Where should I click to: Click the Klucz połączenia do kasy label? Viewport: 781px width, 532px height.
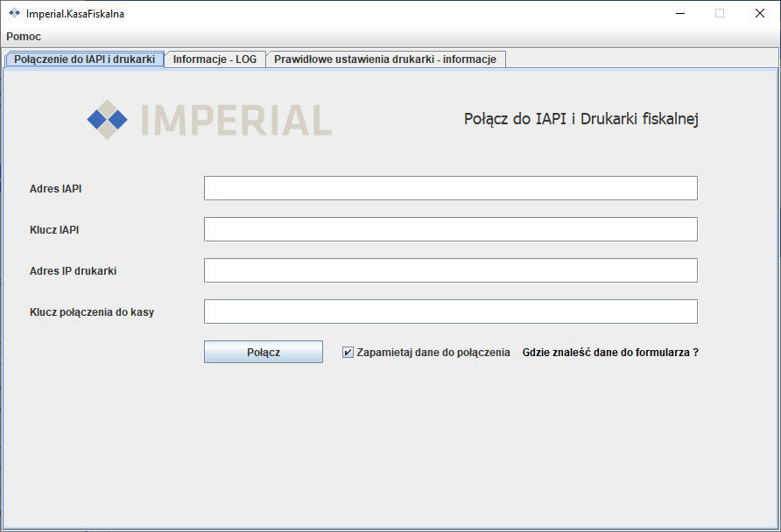(x=92, y=312)
